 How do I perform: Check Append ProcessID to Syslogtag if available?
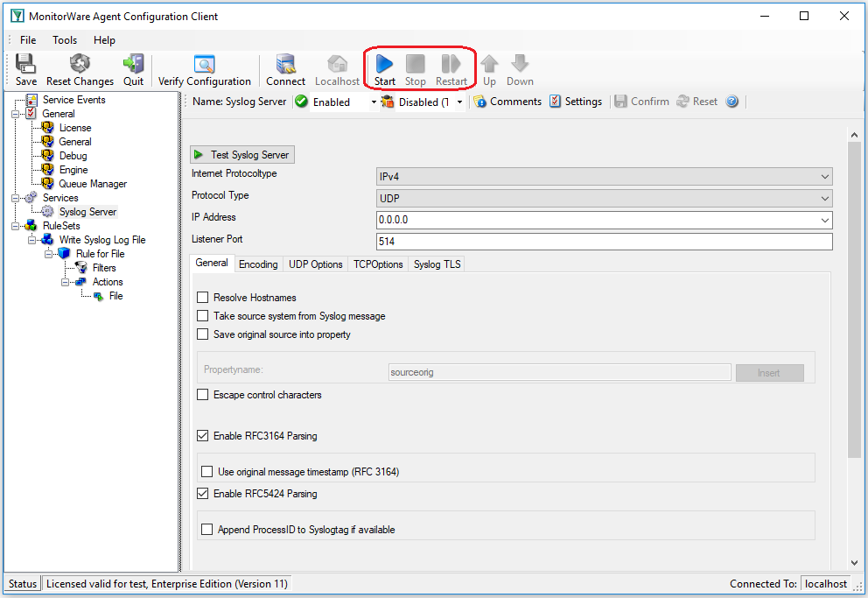[207, 530]
